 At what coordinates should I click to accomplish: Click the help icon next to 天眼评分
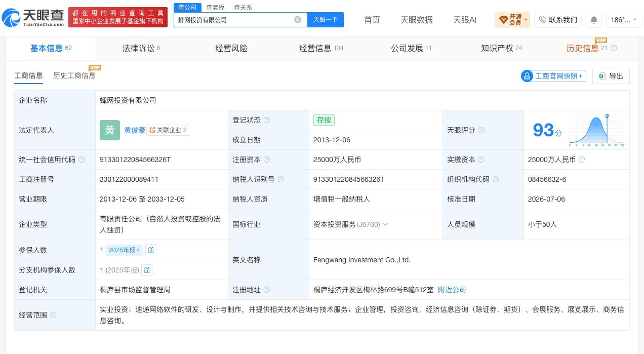pos(481,130)
